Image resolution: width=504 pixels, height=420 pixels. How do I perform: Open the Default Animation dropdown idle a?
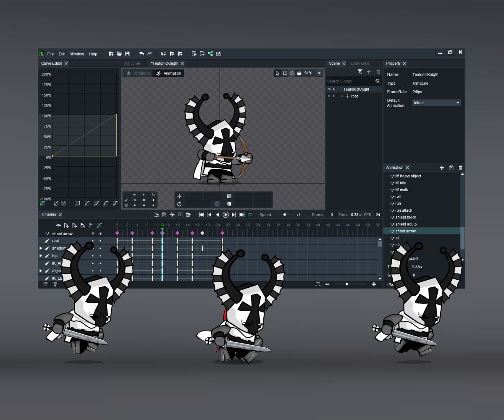(436, 103)
